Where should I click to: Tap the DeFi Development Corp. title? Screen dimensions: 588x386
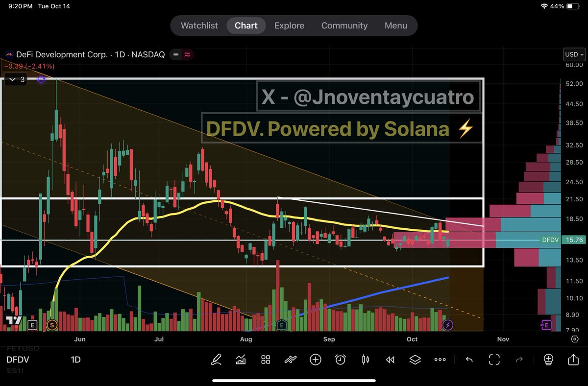pyautogui.click(x=62, y=55)
